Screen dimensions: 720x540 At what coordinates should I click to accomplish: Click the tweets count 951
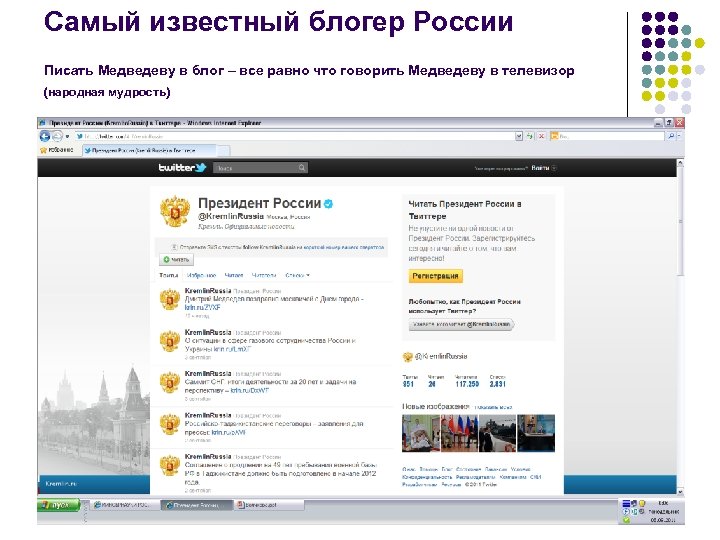click(408, 384)
